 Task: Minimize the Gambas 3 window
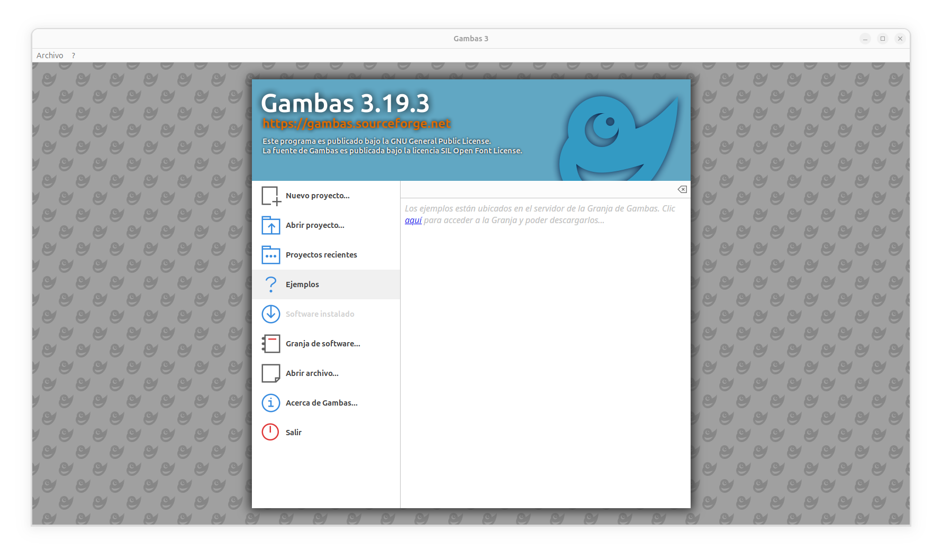pyautogui.click(x=865, y=39)
